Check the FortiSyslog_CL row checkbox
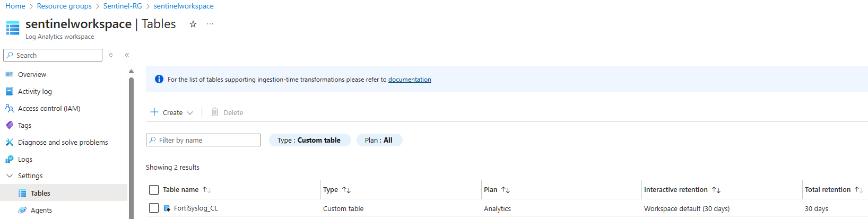The width and height of the screenshot is (868, 219). coord(154,208)
